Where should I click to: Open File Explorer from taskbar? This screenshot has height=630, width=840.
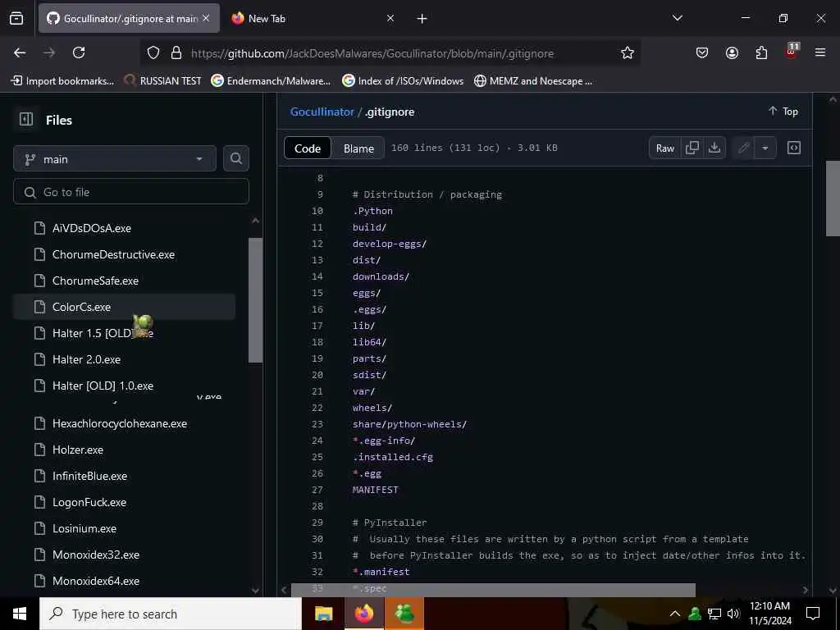323,614
